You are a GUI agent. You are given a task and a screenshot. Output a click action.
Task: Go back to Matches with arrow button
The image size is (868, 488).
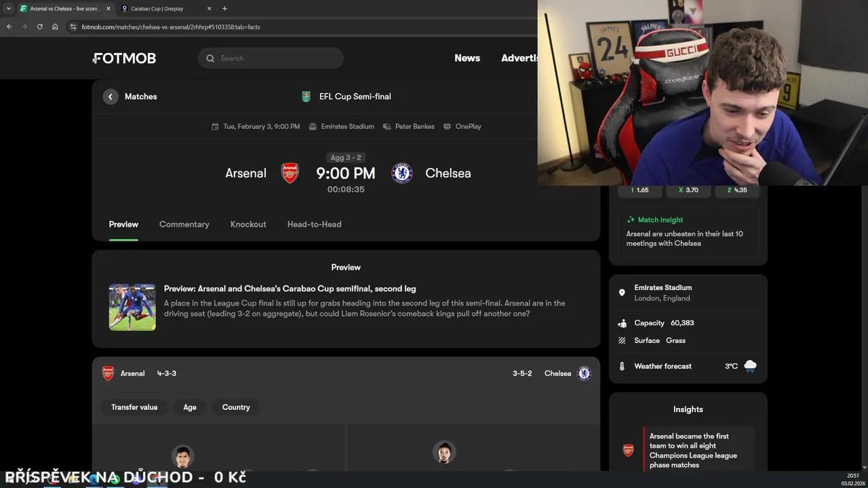tap(111, 97)
